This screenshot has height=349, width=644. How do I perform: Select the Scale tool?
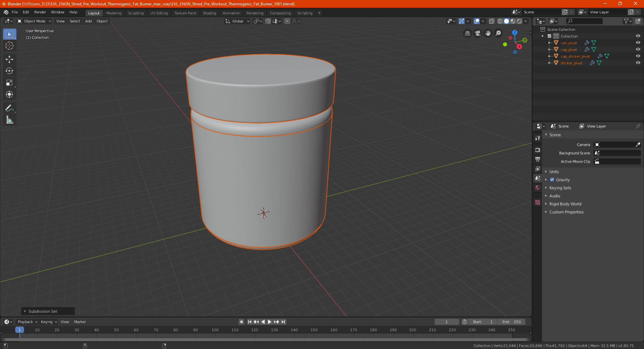point(9,83)
